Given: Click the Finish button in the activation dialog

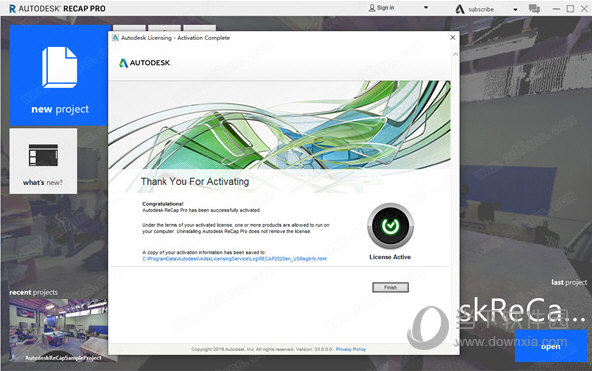Looking at the screenshot, I should (390, 287).
